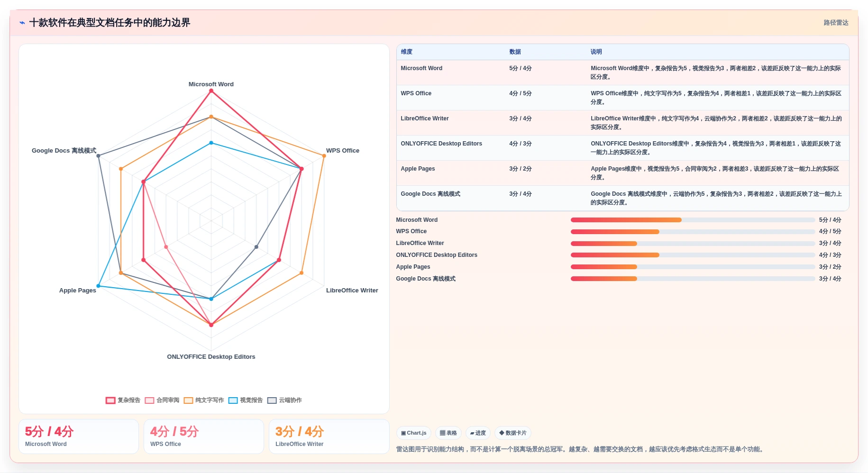Click the 维度 column header
Screen dimensions: 868x473
407,52
